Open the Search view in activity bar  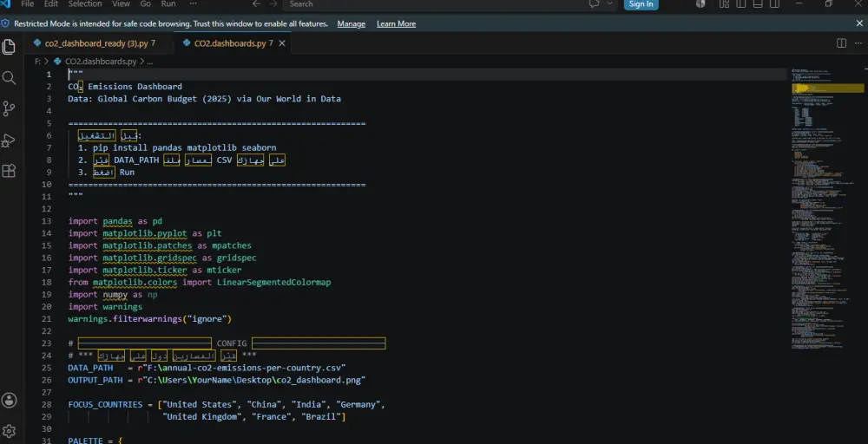pyautogui.click(x=9, y=77)
